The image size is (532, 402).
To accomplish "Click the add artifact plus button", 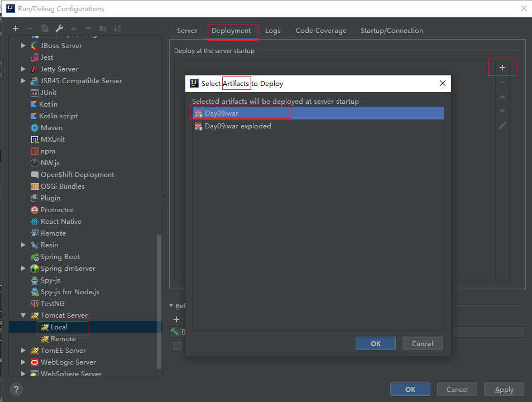I will coord(502,68).
